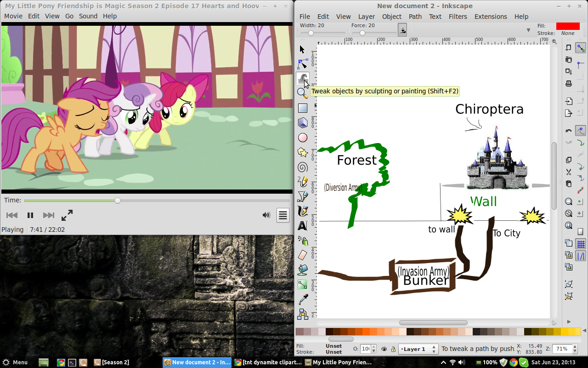Open Inkscape's Filters menu
Image resolution: width=588 pixels, height=368 pixels.
458,17
